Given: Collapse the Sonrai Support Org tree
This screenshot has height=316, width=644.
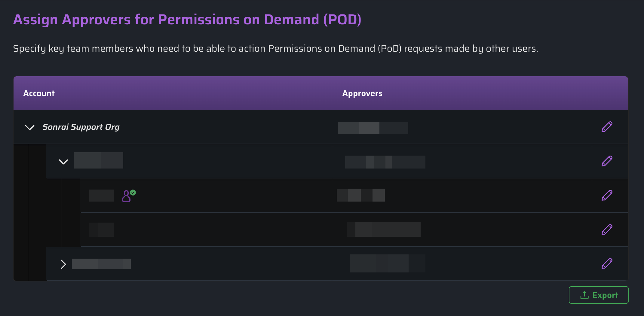Looking at the screenshot, I should (x=29, y=127).
